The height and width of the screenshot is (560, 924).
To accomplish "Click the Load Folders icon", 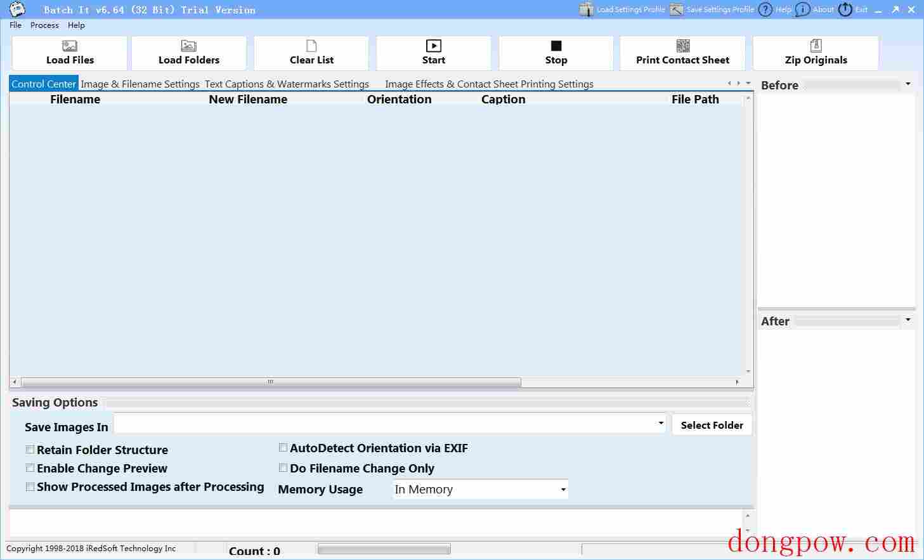I will tap(189, 46).
